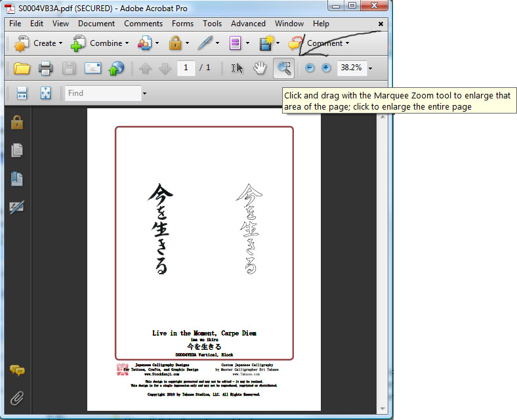Choose the Select tool cursor icon
This screenshot has height=420, width=517.
tap(238, 68)
